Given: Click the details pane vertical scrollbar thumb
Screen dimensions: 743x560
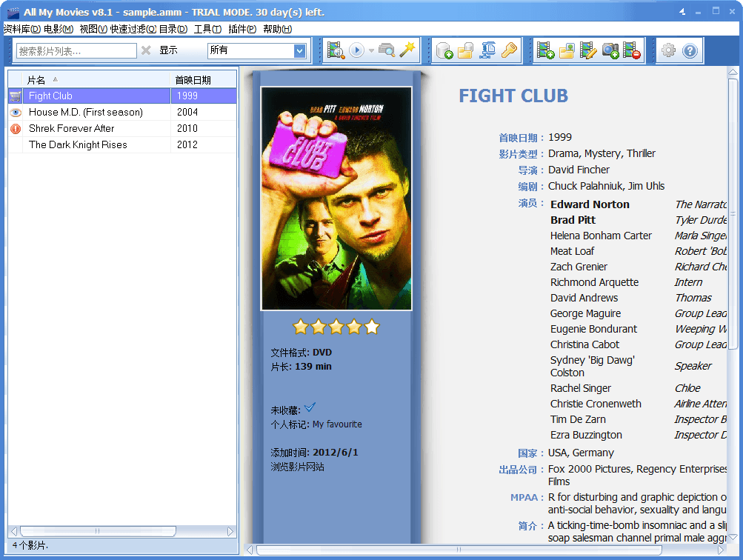Looking at the screenshot, I should [x=733, y=214].
